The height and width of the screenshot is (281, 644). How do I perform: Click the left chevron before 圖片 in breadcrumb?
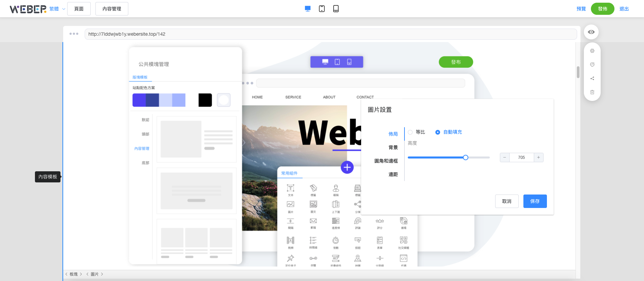[88, 274]
